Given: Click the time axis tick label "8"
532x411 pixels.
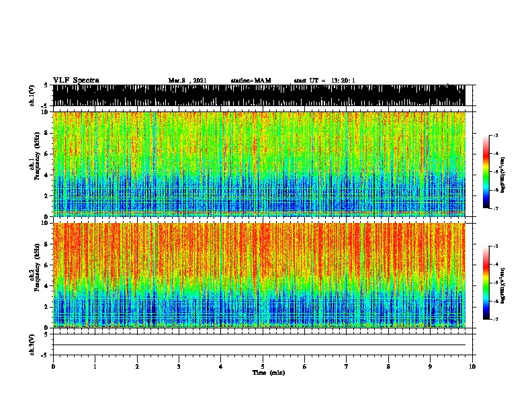Looking at the screenshot, I should (388, 366).
